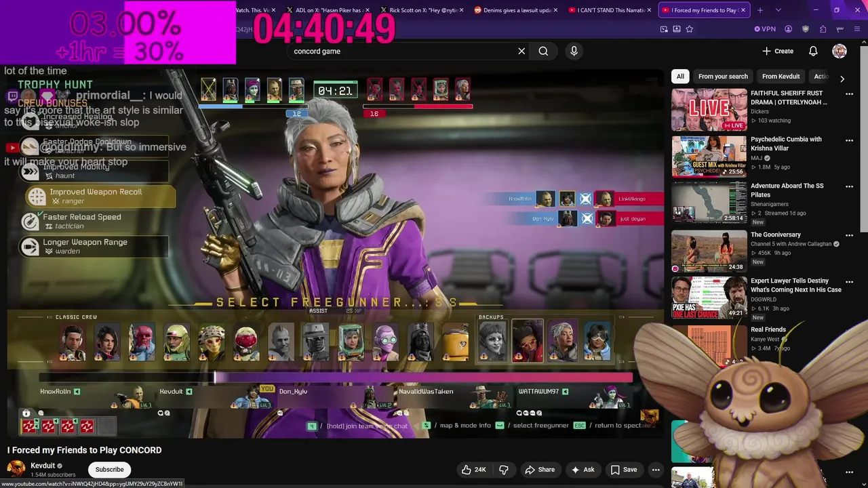Click the 1.54M subscribers count

(53, 475)
